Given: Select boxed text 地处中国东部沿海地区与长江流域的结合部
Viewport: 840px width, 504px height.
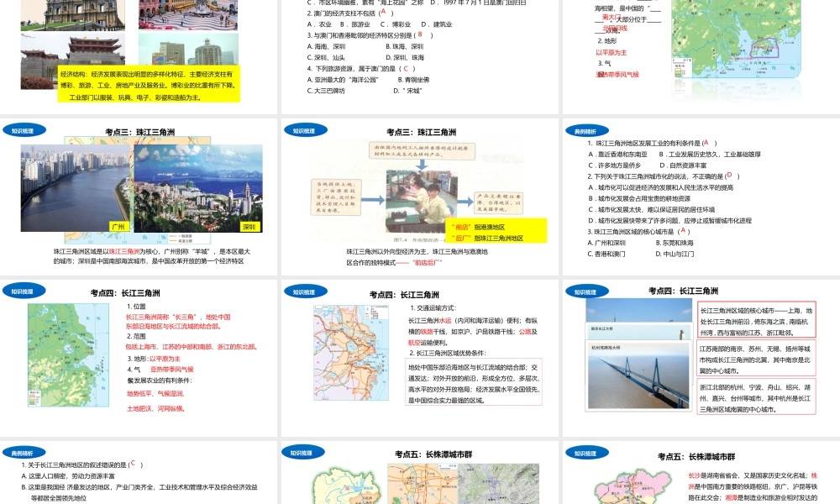Looking at the screenshot, I should pos(474,384).
